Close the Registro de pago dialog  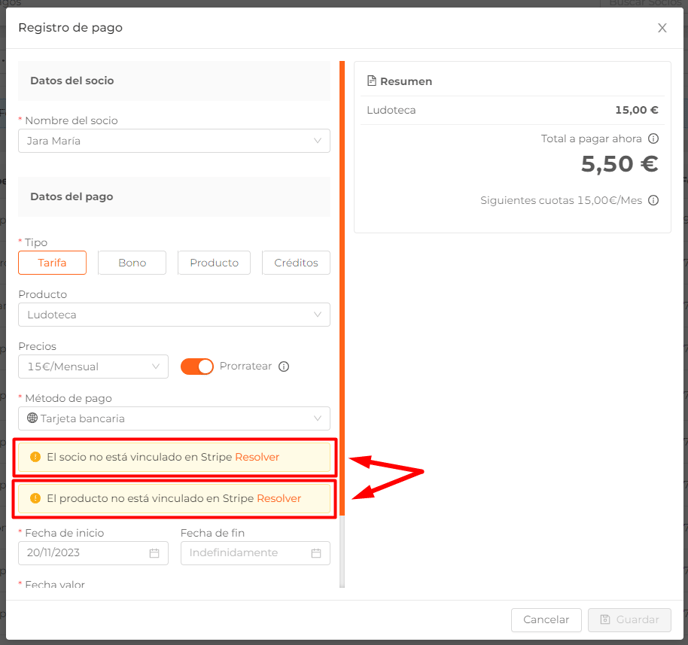tap(662, 28)
